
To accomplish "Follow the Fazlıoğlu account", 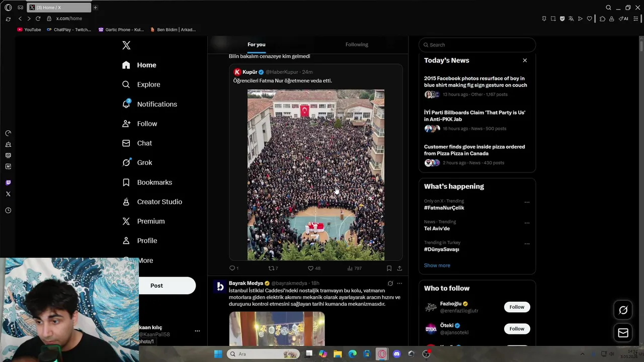I will [x=517, y=307].
